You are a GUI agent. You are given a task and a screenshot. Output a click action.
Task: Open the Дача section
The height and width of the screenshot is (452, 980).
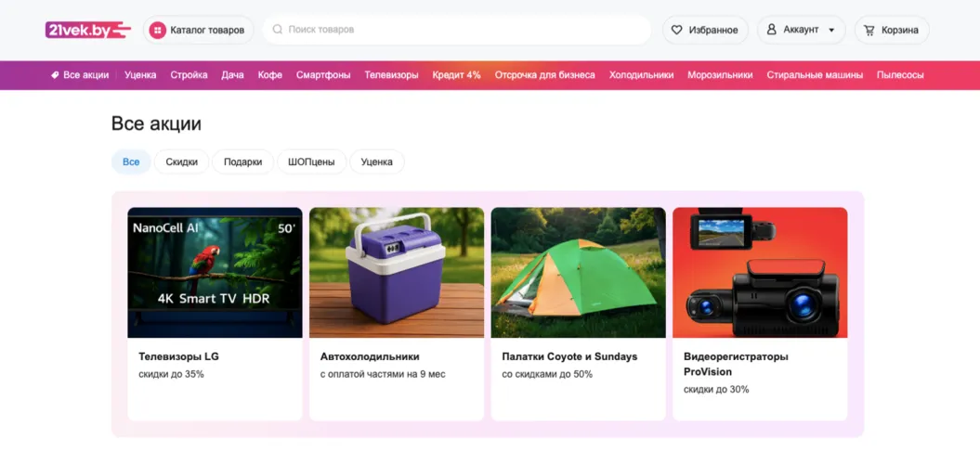[x=232, y=75]
